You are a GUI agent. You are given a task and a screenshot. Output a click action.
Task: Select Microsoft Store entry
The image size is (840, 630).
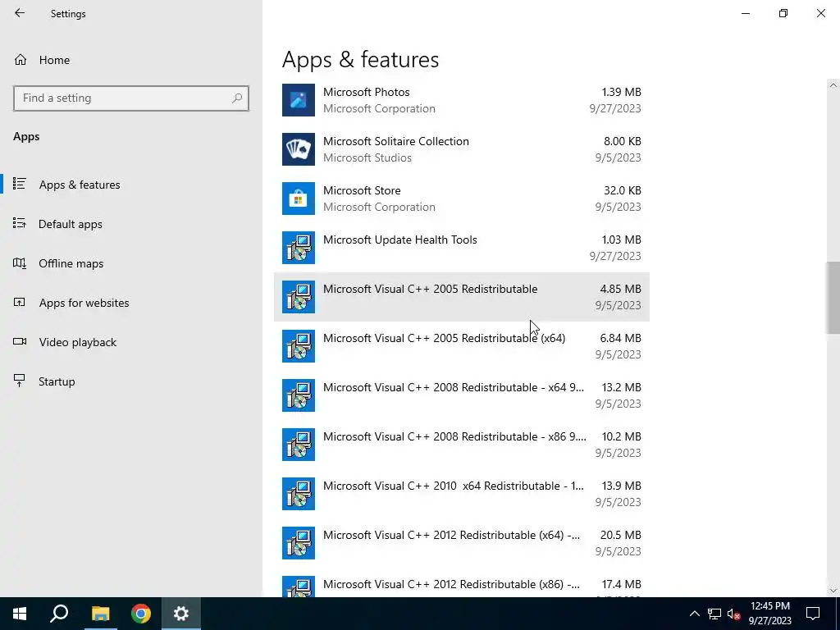click(461, 199)
